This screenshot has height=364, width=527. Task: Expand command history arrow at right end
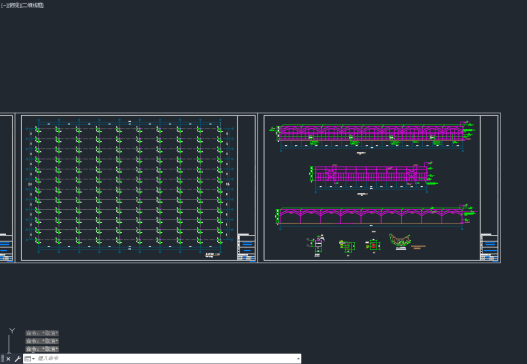click(x=298, y=359)
